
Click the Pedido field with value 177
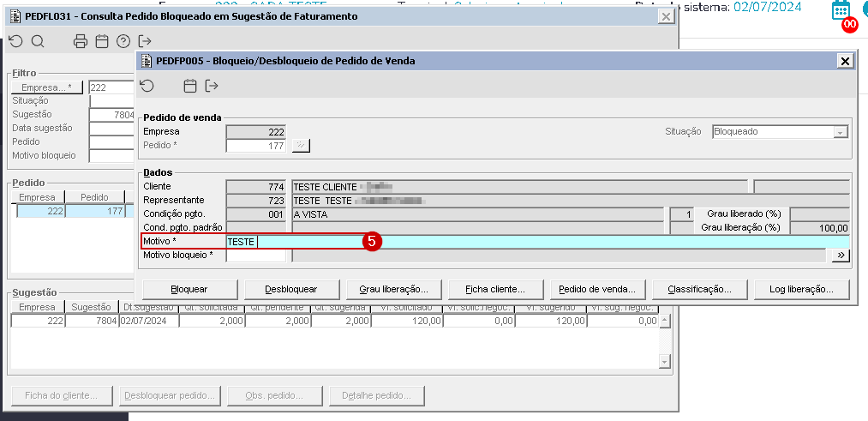click(256, 145)
